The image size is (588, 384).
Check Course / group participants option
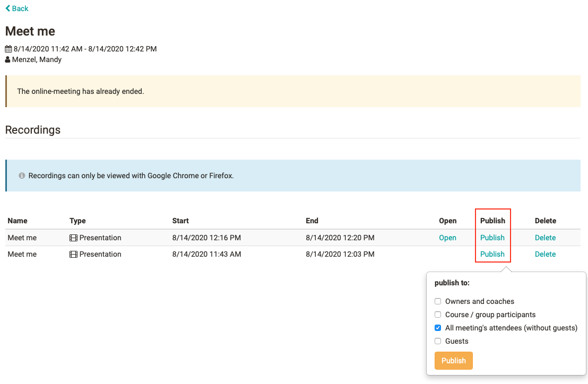[438, 315]
